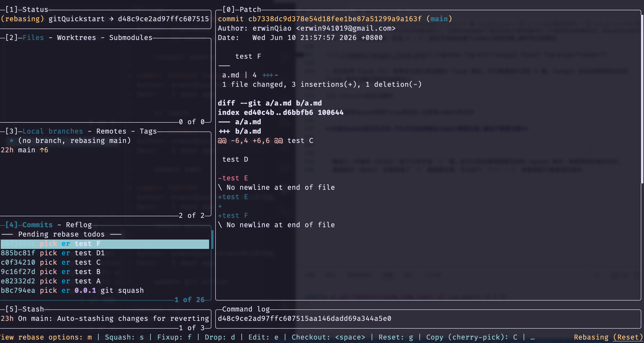Click the '1 file changed' summary line
Image resolution: width=644 pixels, height=343 pixels.
click(322, 84)
